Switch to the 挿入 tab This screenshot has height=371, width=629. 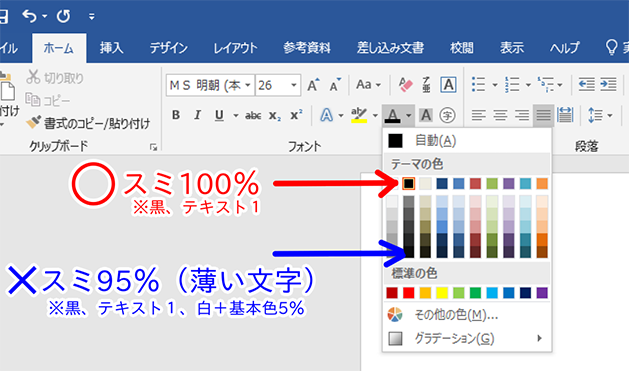[x=112, y=48]
